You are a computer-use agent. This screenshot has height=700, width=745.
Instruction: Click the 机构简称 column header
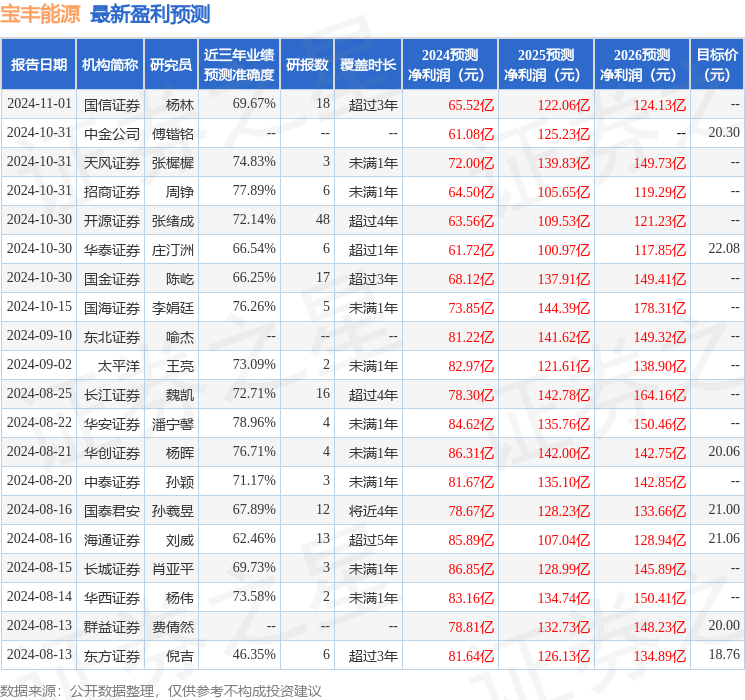click(110, 65)
